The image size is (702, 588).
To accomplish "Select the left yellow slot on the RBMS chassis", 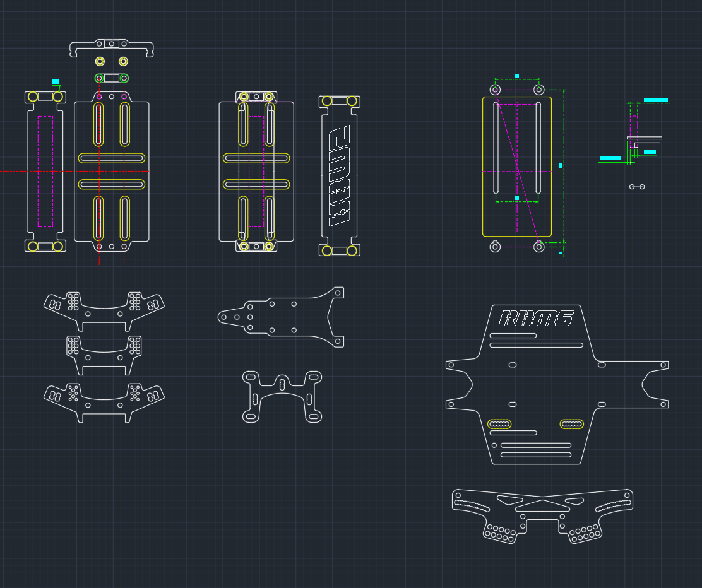I will click(x=499, y=424).
